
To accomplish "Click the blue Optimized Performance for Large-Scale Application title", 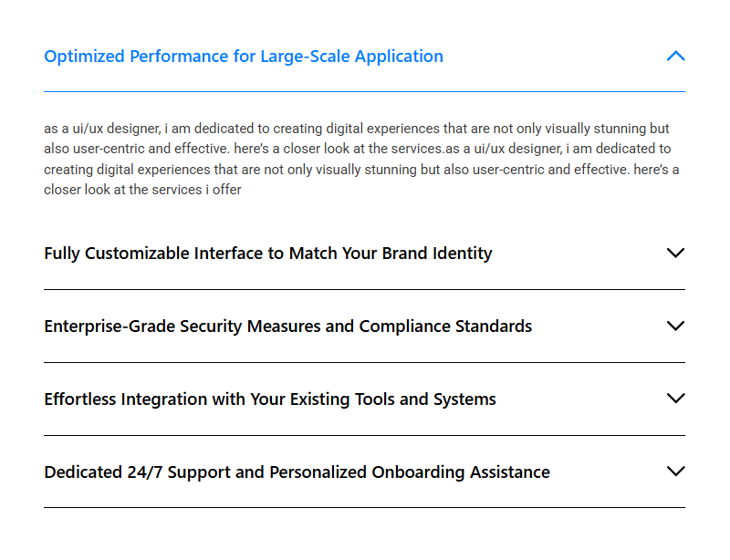I will (244, 57).
